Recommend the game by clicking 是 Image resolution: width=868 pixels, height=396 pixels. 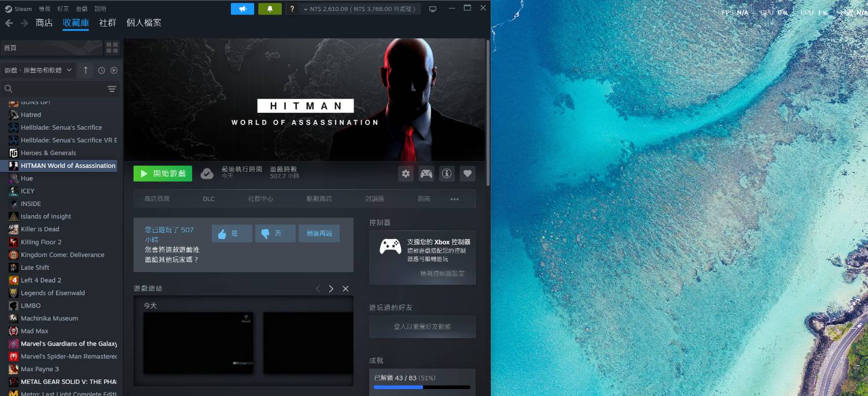232,233
